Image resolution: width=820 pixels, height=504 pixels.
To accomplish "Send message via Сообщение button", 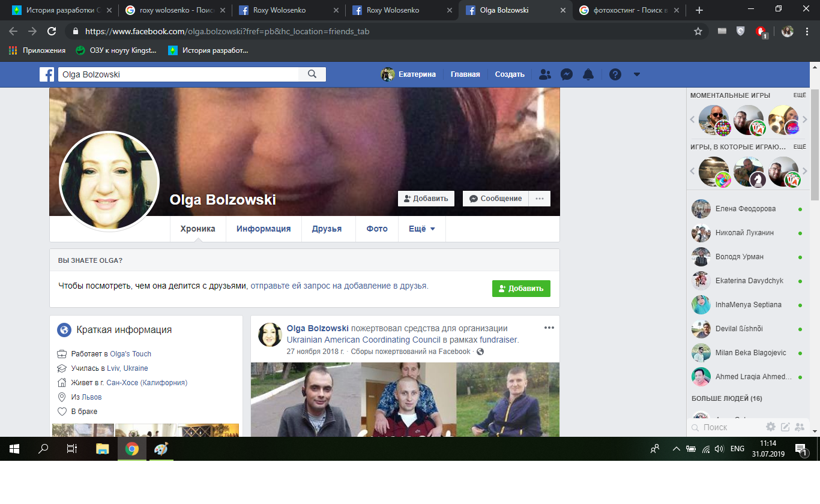I will 495,199.
